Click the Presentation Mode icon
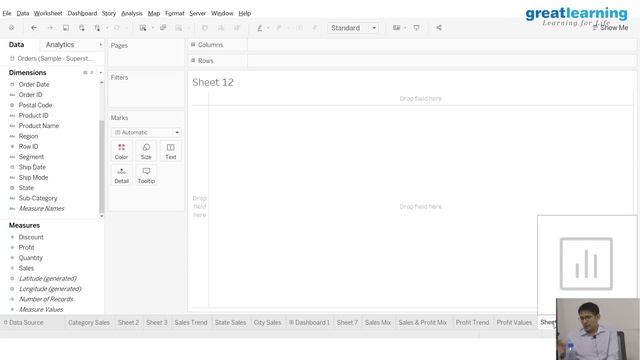 tap(416, 28)
